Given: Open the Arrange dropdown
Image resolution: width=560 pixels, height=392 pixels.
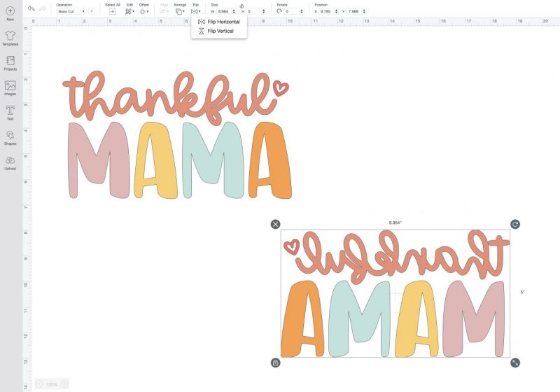Looking at the screenshot, I should [x=180, y=11].
